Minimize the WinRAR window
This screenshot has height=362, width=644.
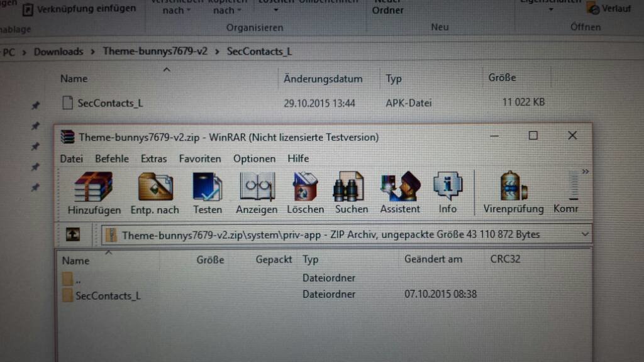click(x=494, y=136)
